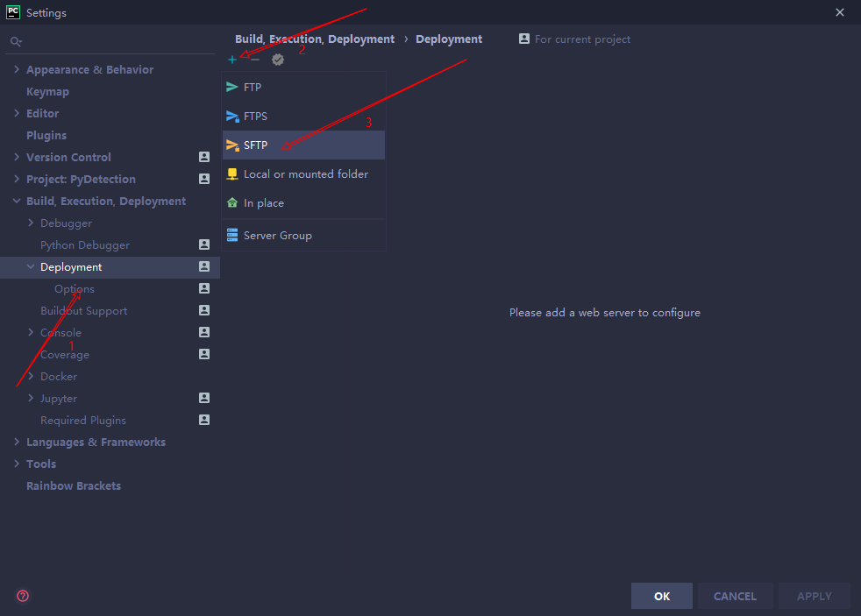Viewport: 861px width, 616px height.
Task: Click the plus icon to add server
Action: (232, 60)
